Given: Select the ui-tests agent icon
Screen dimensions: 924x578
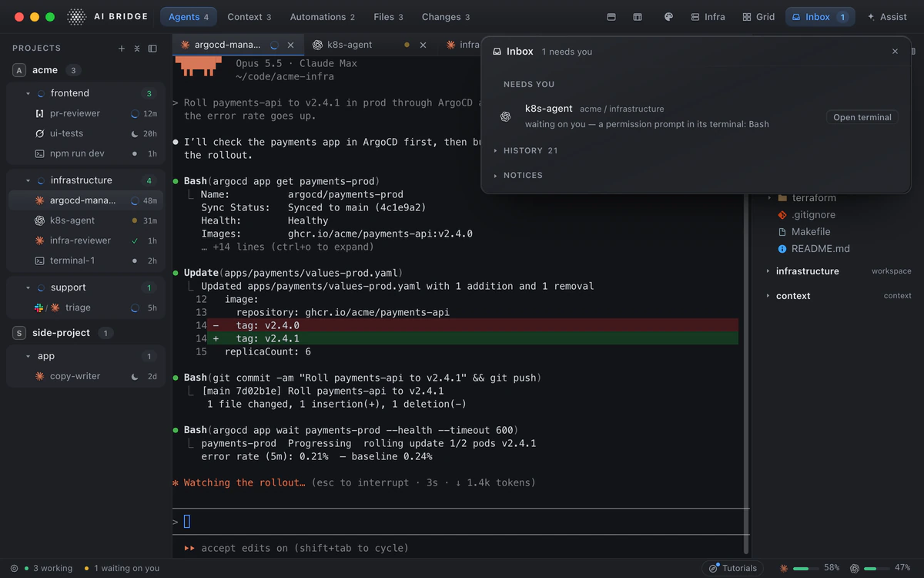Looking at the screenshot, I should tap(40, 133).
